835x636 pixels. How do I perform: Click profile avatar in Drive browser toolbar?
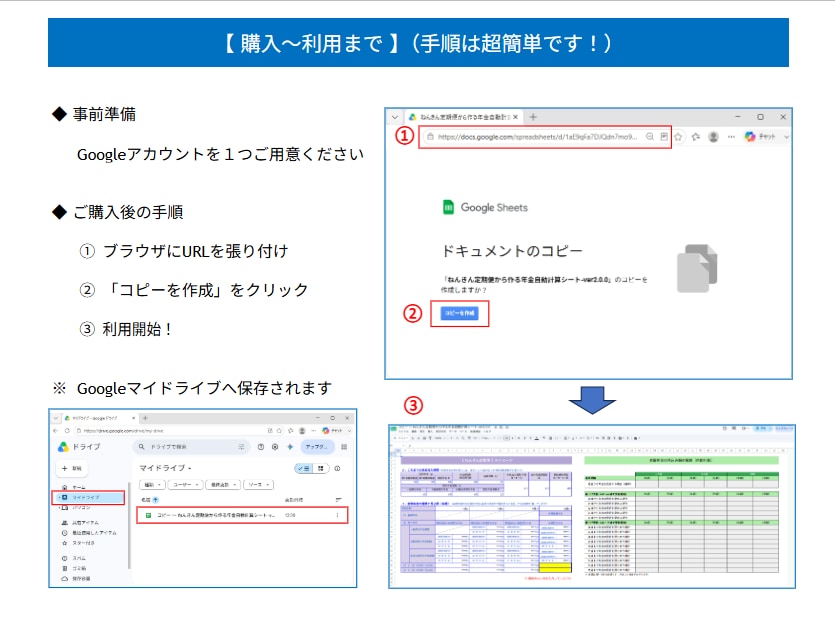click(302, 430)
